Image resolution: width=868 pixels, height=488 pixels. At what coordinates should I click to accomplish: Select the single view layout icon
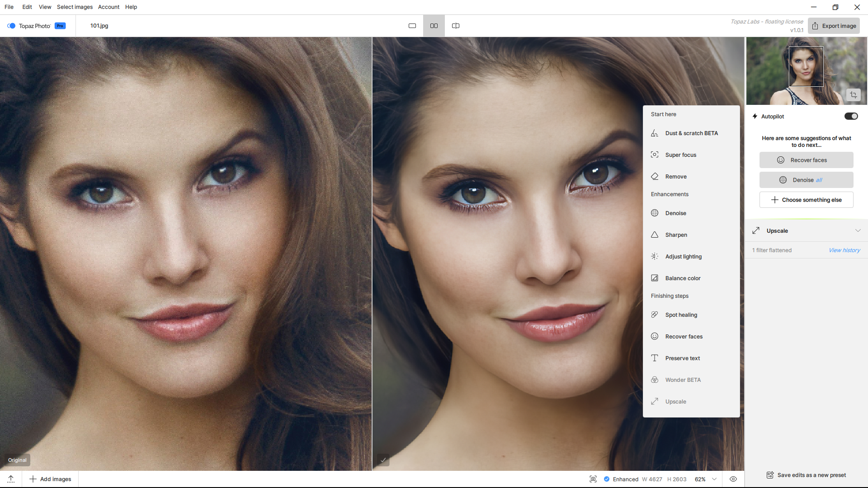(x=412, y=26)
